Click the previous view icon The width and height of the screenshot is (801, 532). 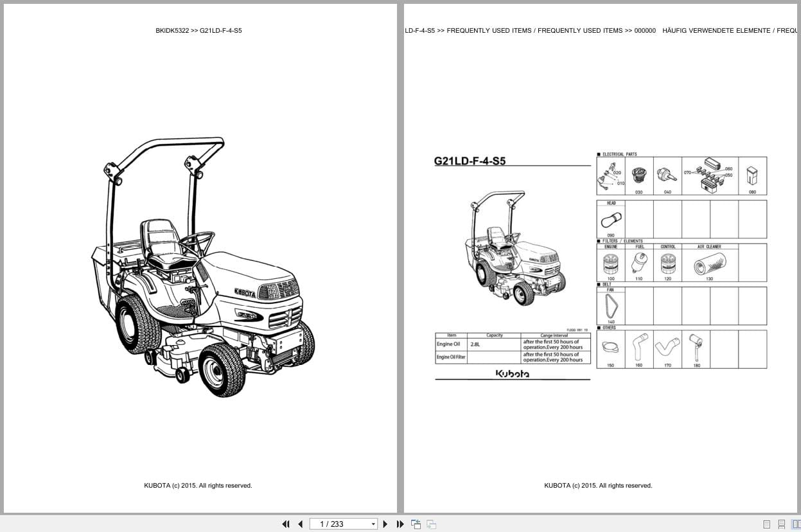click(x=416, y=524)
